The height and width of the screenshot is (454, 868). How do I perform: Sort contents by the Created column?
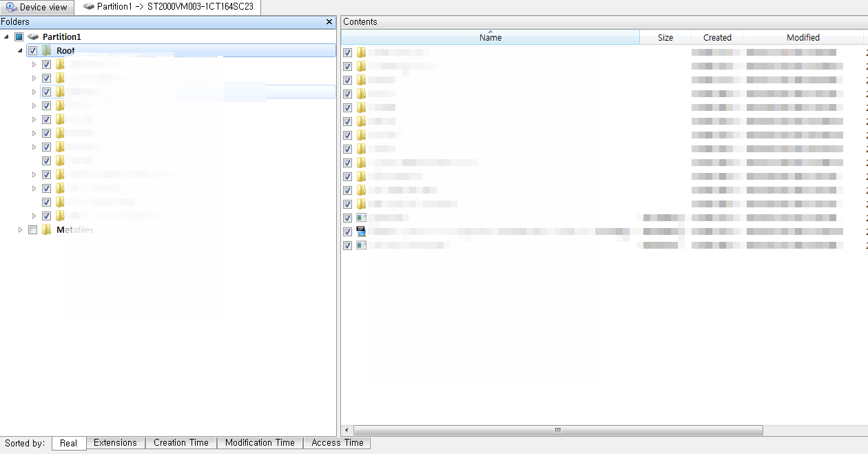pos(717,37)
